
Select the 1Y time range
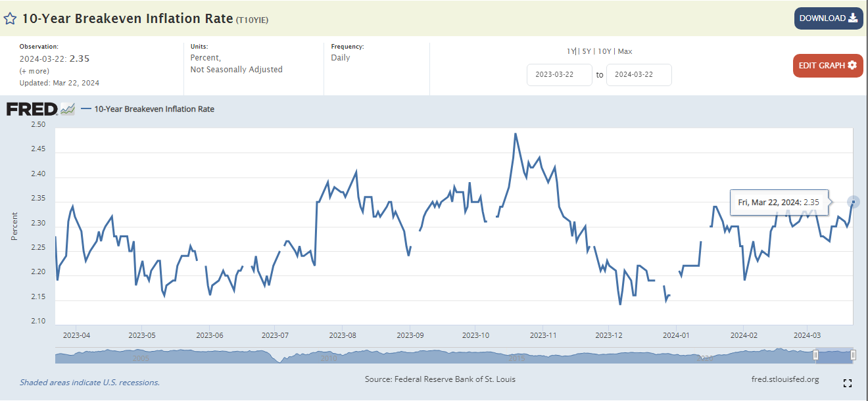click(x=571, y=51)
